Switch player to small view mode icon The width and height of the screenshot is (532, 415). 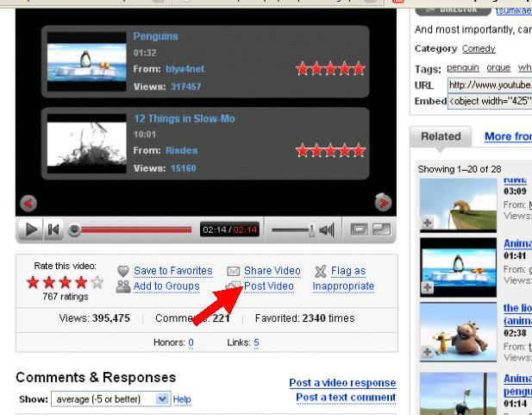(360, 230)
